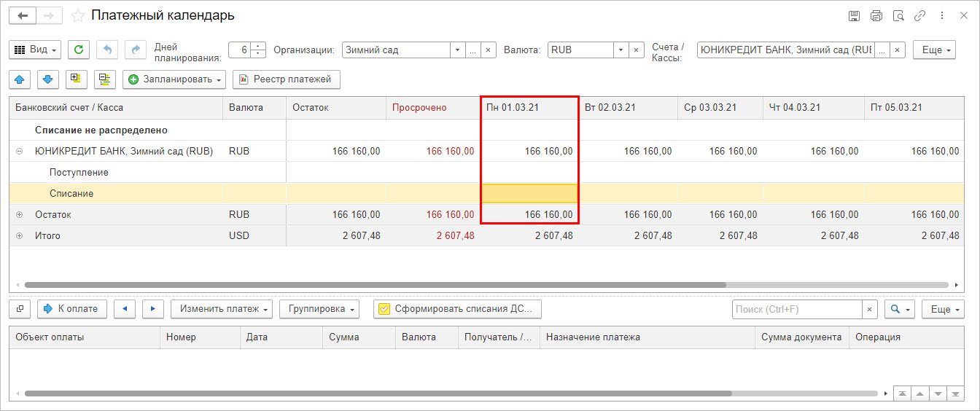This screenshot has width=980, height=411.
Task: Open the Запланировать dropdown menu
Action: (174, 79)
